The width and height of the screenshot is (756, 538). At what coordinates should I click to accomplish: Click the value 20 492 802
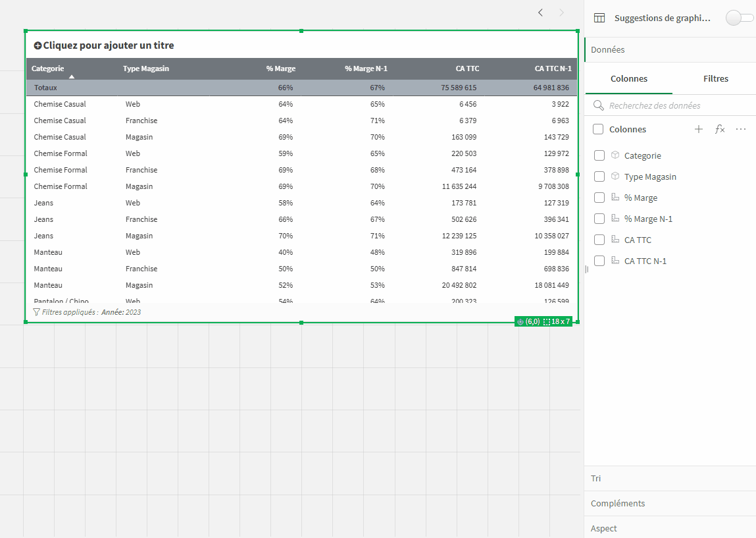[x=459, y=285]
